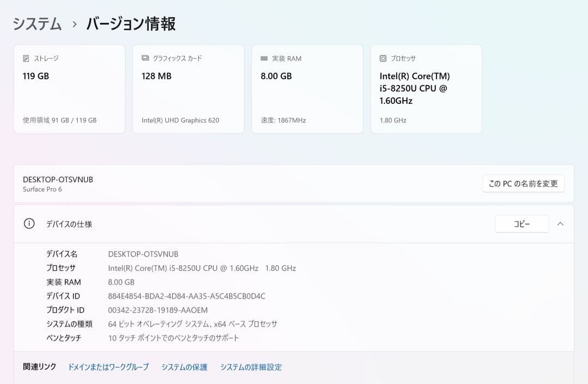Screen dimensions: 588x384
Task: Open the ドメインまたはワークグループ link
Action: click(x=108, y=367)
